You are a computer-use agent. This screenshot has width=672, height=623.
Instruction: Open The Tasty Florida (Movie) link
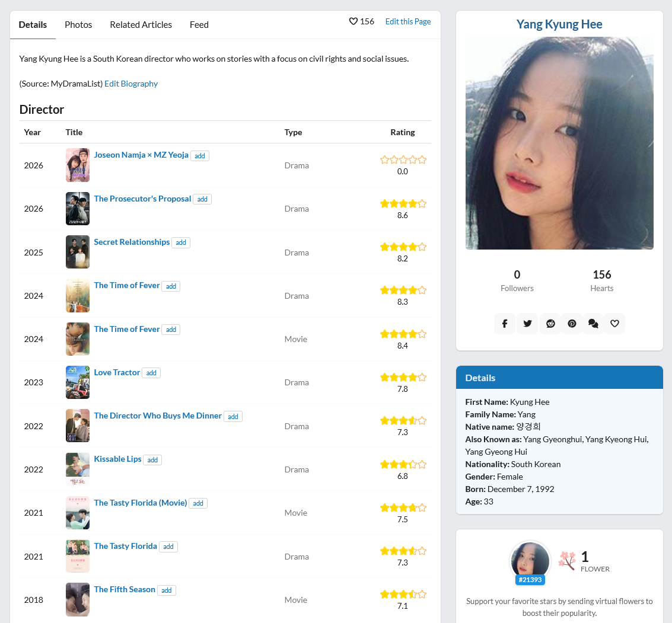point(140,503)
